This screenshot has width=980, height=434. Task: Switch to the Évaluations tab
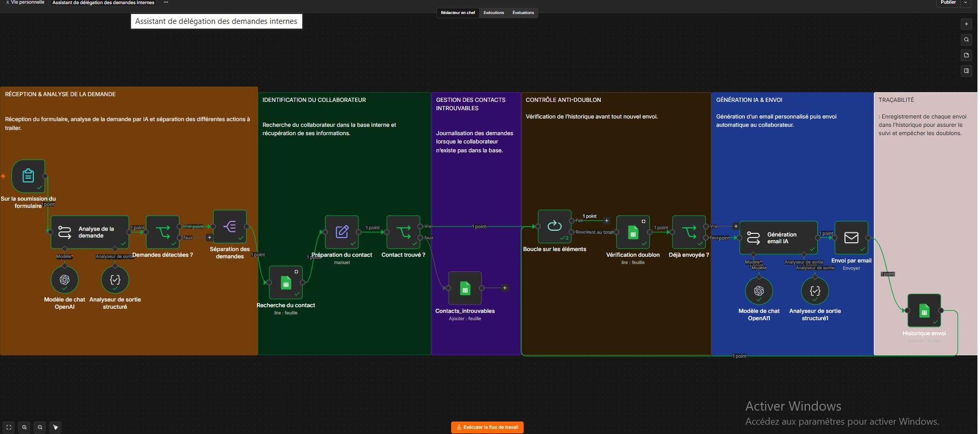pos(523,12)
